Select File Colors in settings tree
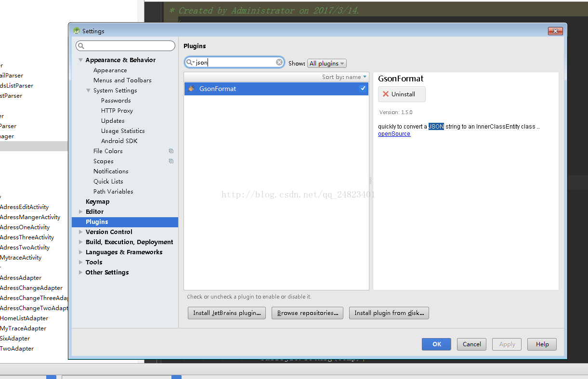The width and height of the screenshot is (588, 379). pos(108,151)
